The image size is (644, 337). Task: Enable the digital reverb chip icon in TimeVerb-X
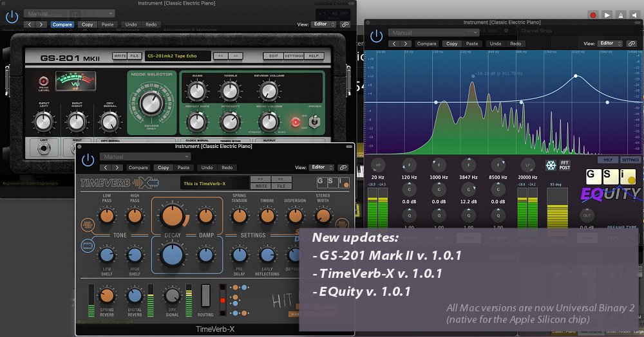click(x=88, y=246)
